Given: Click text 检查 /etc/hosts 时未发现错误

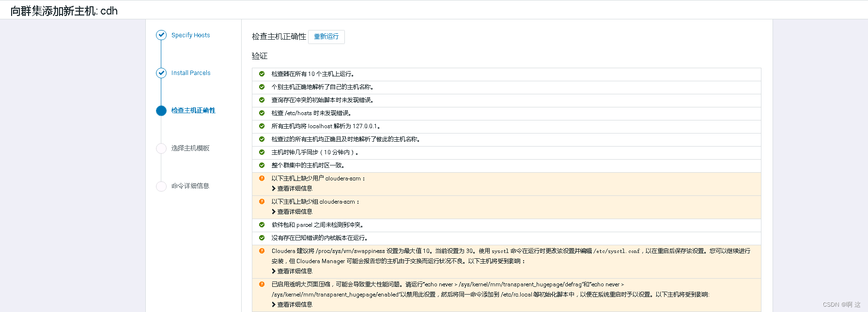Looking at the screenshot, I should click(x=311, y=113).
